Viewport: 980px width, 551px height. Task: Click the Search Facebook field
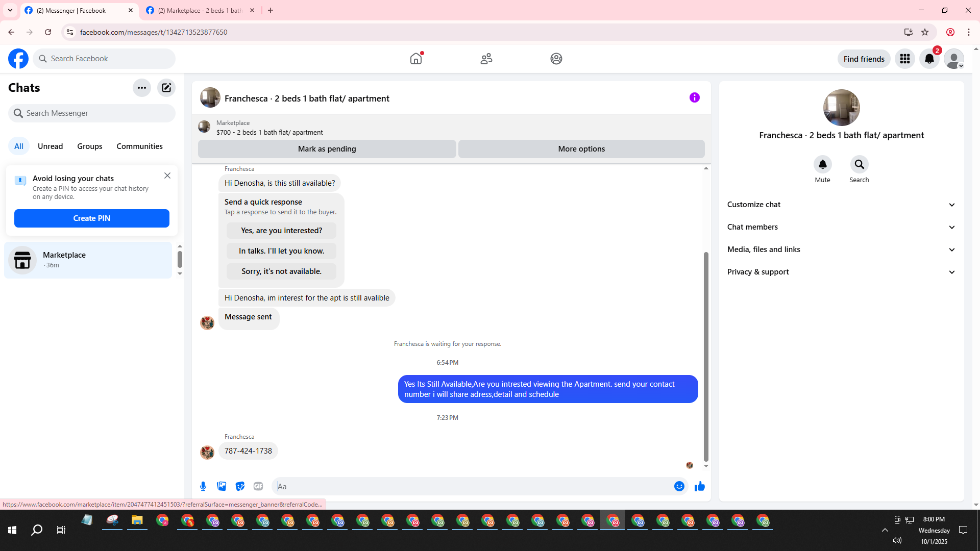click(x=104, y=59)
